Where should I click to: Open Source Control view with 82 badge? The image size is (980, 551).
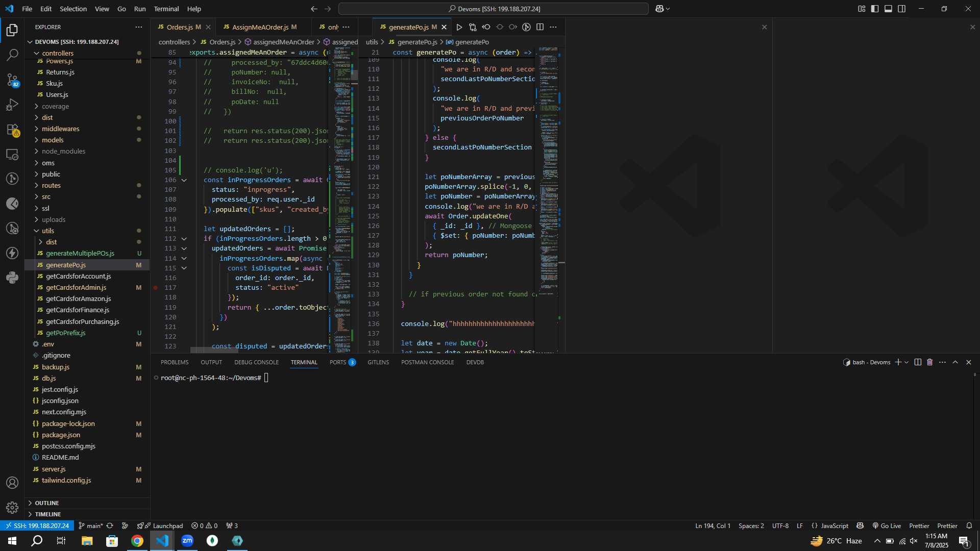(x=12, y=80)
